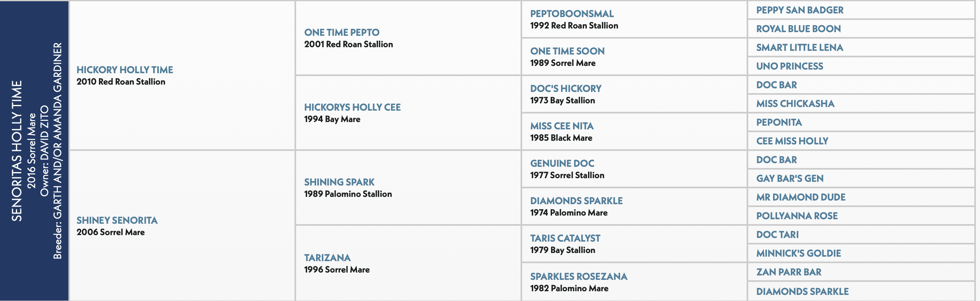Screen dimensions: 980x301
Task: Open the HICKORY HOLLY TIME sire link
Action: [x=125, y=70]
